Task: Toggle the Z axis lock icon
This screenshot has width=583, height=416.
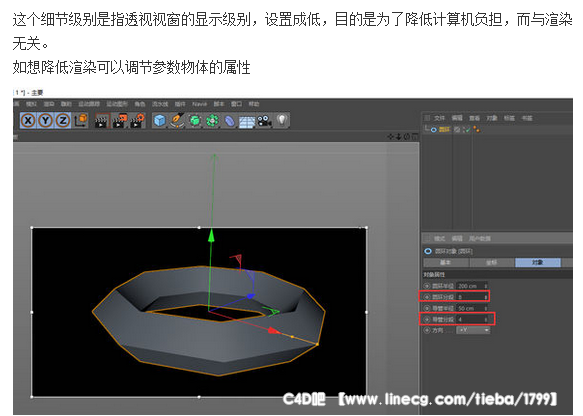Action: [63, 120]
